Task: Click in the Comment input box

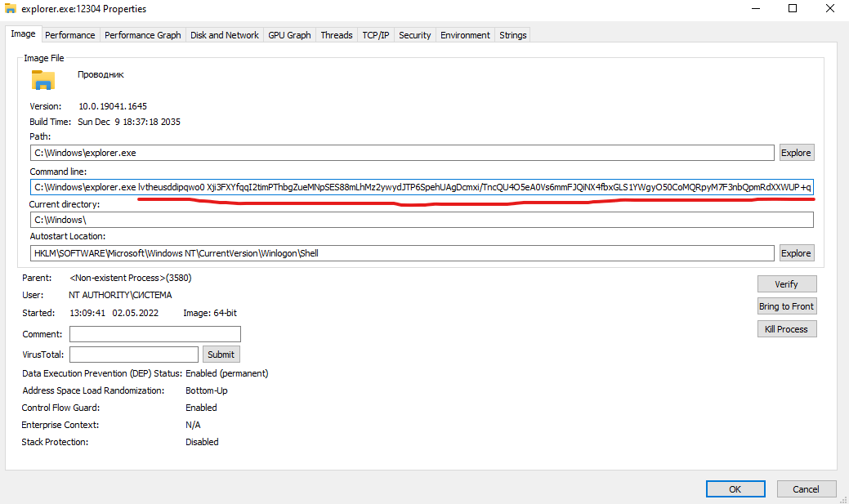Action: point(155,334)
